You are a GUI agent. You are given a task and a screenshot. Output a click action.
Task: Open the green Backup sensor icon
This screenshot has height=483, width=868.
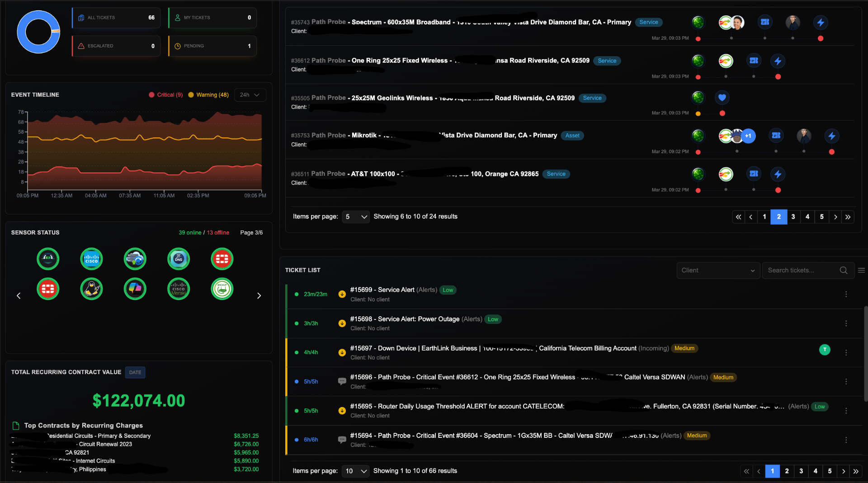222,289
